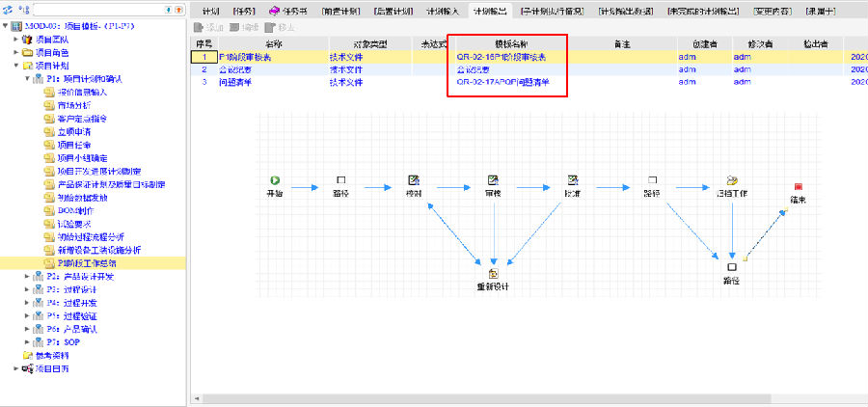Click the tree search input field
Viewport: 868px width, 407px height.
pos(98,10)
